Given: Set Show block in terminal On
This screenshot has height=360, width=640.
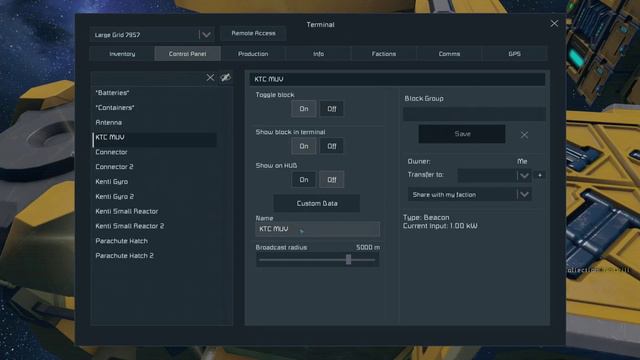Looking at the screenshot, I should pos(304,146).
